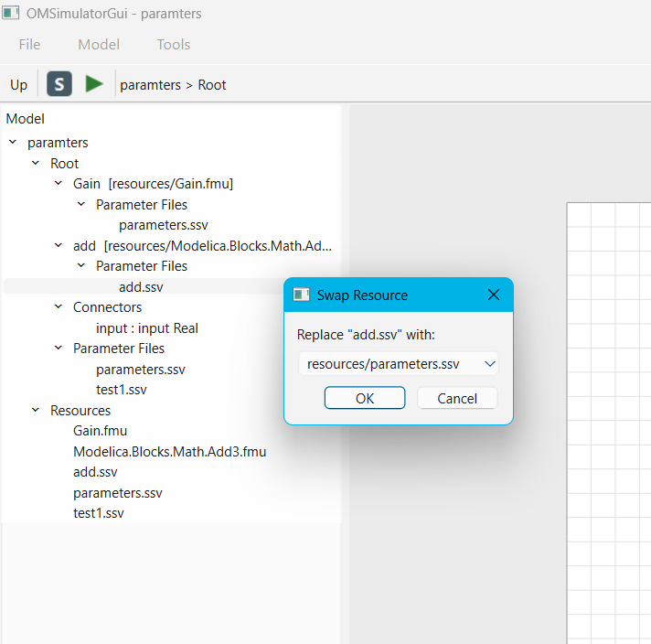The image size is (651, 644).
Task: Select parameters.ssv under Root Parameter Files
Action: pyautogui.click(x=141, y=369)
